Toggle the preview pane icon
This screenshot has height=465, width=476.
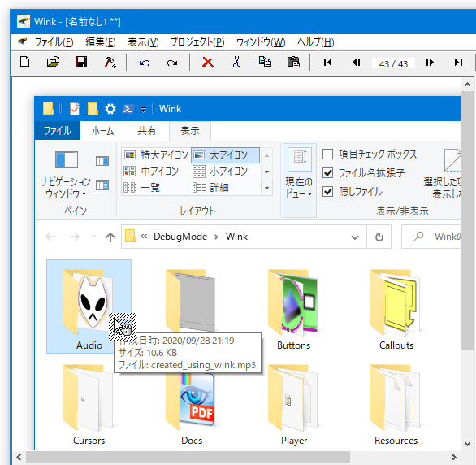tap(102, 161)
